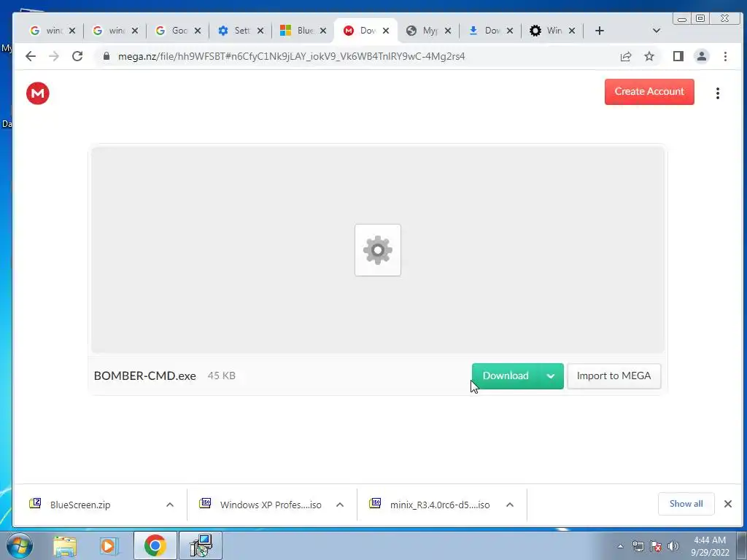Image resolution: width=747 pixels, height=560 pixels.
Task: Click the Create Account button
Action: [x=649, y=91]
